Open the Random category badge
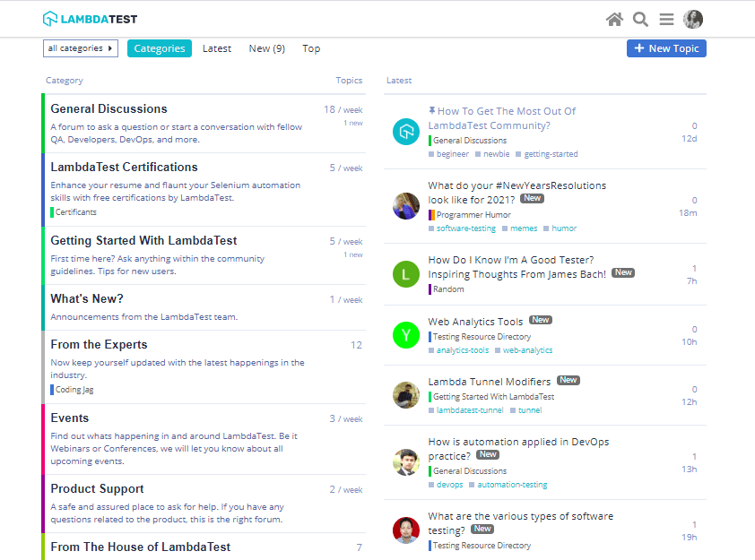The image size is (755, 560). point(447,289)
